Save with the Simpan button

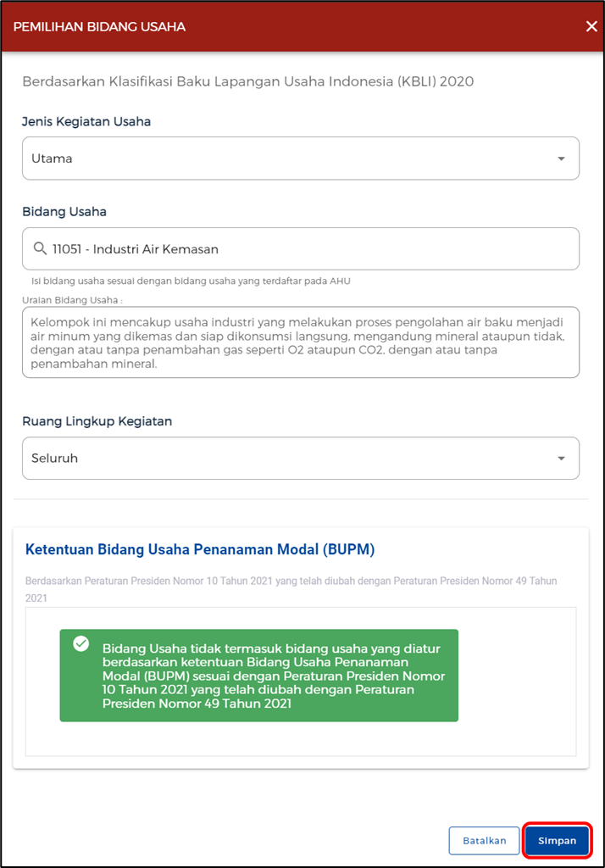557,841
